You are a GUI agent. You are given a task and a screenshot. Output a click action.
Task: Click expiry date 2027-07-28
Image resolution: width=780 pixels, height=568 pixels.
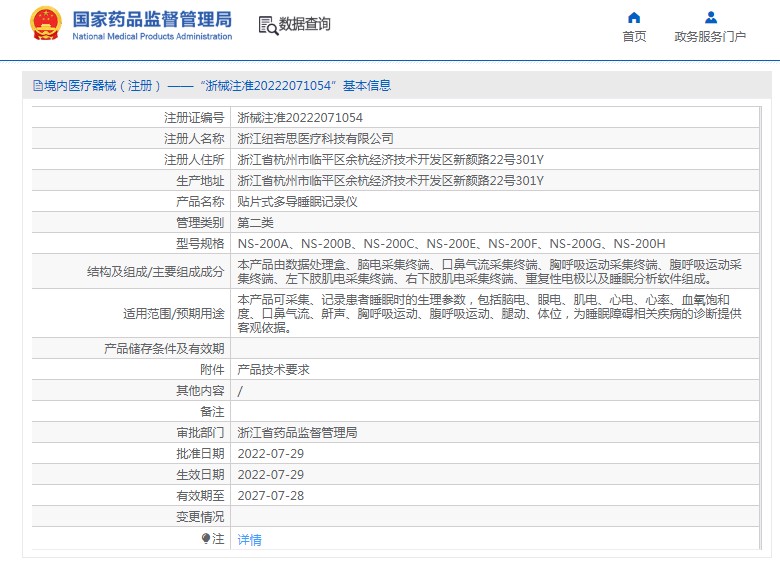[271, 495]
